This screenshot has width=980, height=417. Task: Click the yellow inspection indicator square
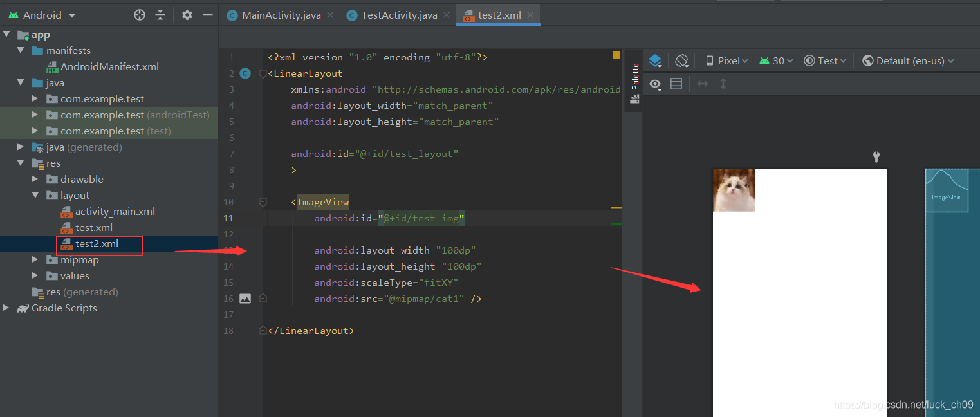(616, 55)
